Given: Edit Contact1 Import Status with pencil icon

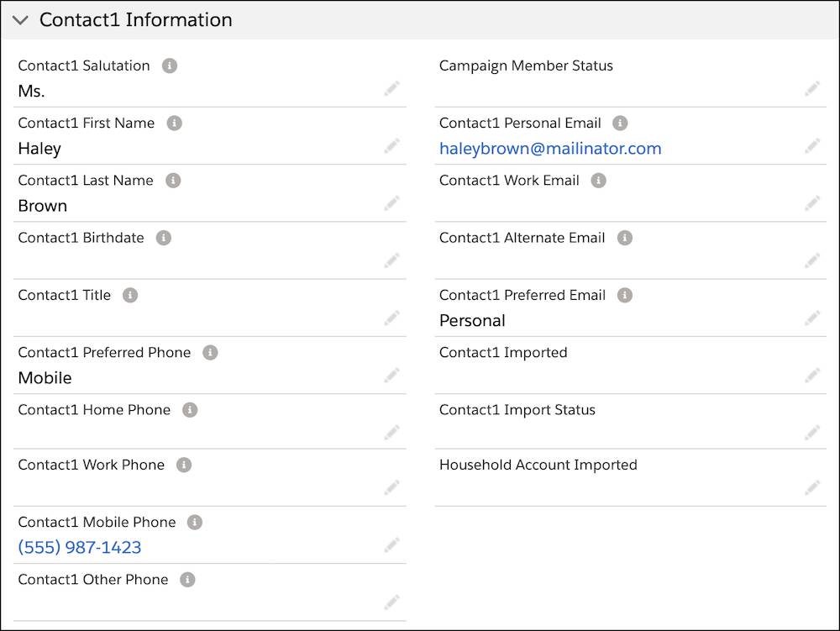Looking at the screenshot, I should (x=812, y=432).
